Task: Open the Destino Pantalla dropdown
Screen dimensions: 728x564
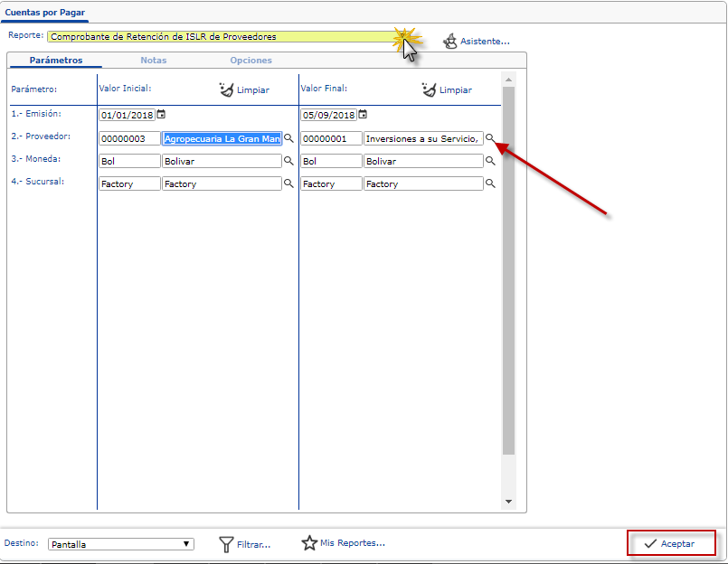Action: pos(121,544)
